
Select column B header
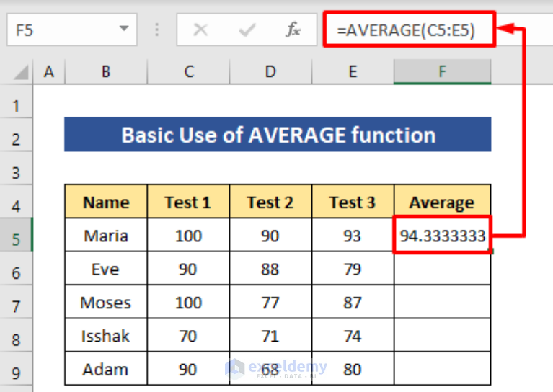(106, 72)
